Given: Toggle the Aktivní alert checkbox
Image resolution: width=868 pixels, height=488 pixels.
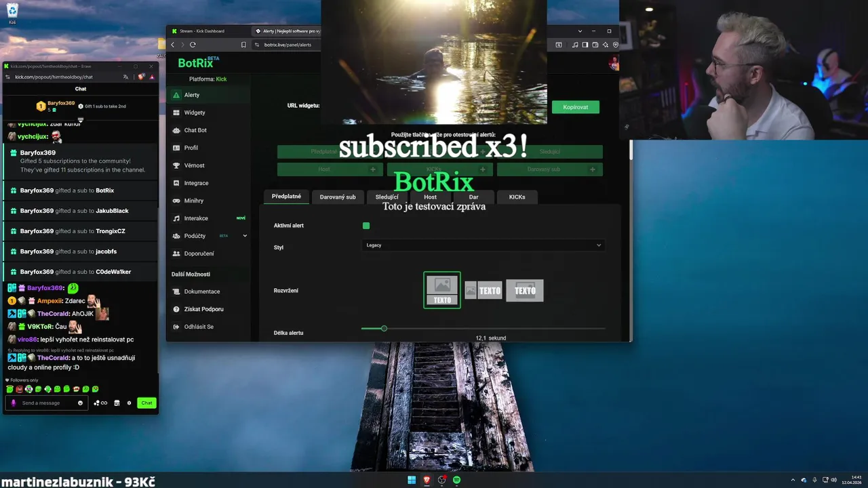Looking at the screenshot, I should 366,226.
